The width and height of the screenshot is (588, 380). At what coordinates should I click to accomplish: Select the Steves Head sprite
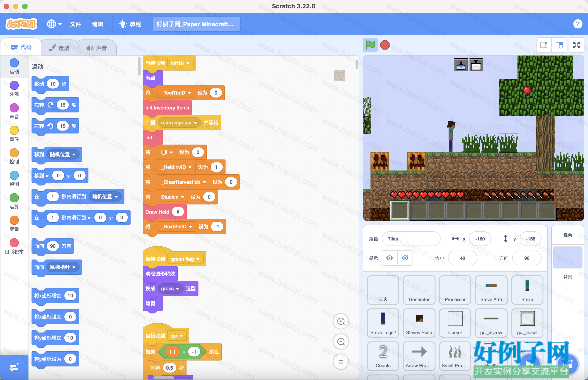(419, 323)
